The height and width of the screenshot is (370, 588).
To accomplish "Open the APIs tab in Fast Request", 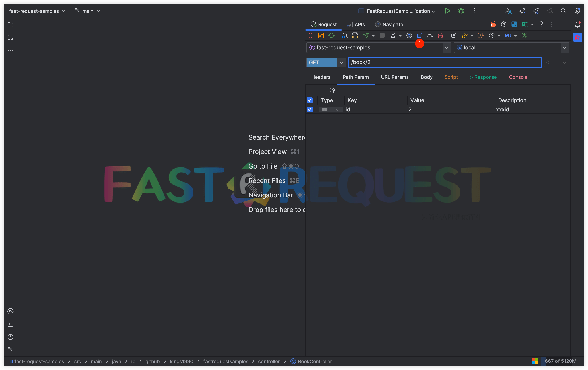I will (356, 24).
